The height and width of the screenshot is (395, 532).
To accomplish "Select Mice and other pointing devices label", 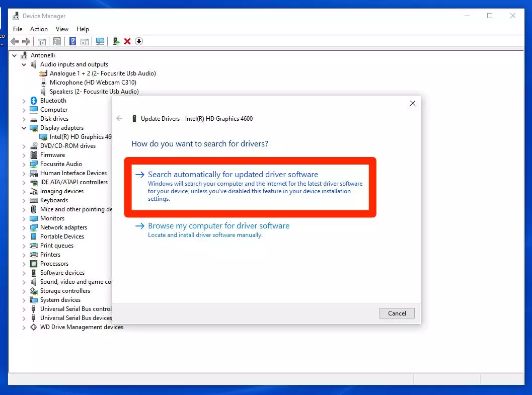I will coord(76,209).
